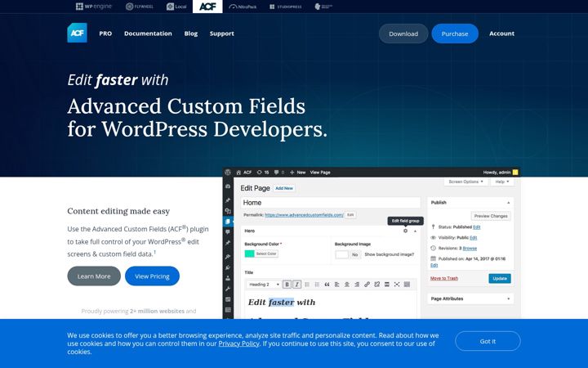The image size is (588, 368).
Task: Open the Documentation page
Action: (x=148, y=34)
